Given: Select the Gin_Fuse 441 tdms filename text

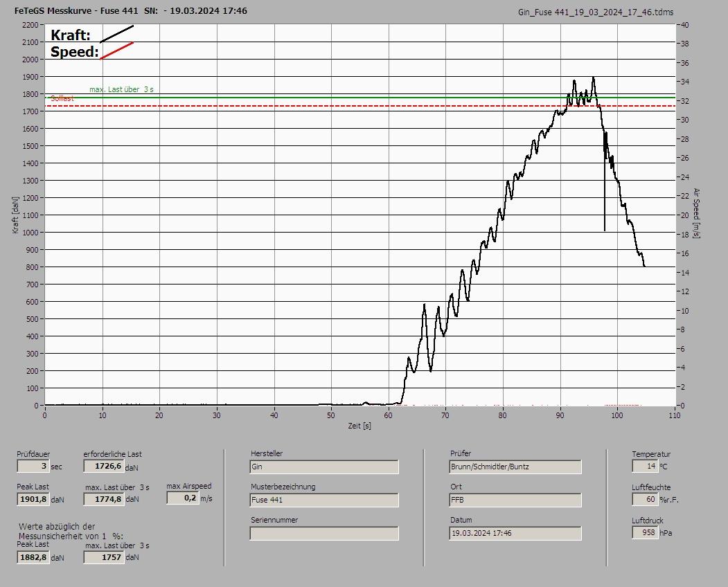Looking at the screenshot, I should click(596, 12).
